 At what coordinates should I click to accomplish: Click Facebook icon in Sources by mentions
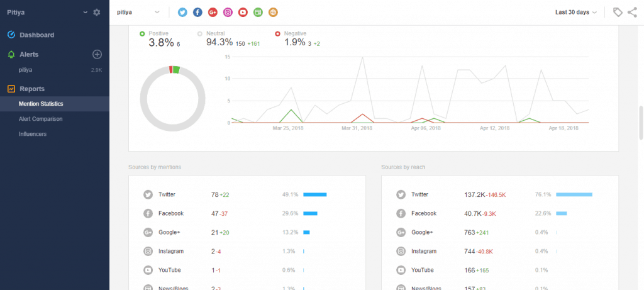pos(148,214)
